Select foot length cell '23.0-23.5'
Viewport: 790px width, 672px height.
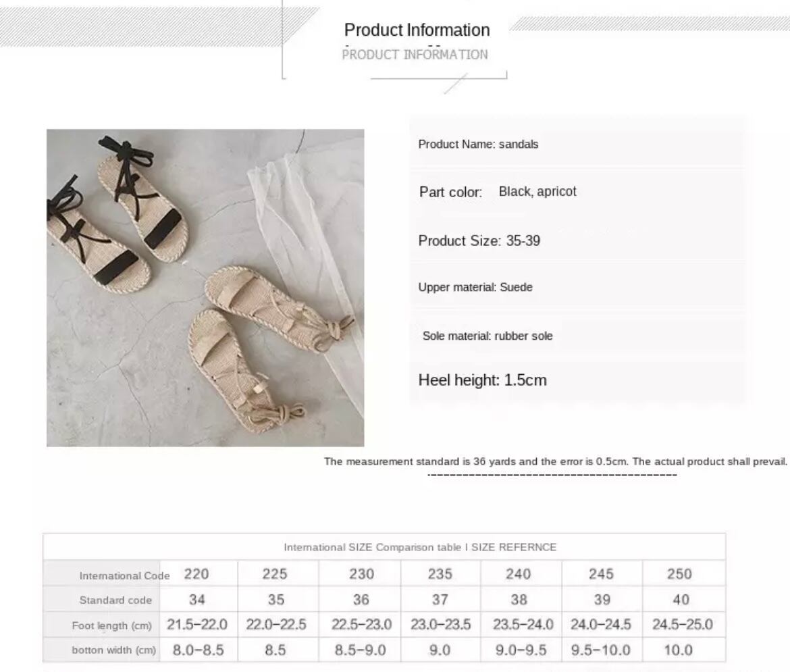440,625
